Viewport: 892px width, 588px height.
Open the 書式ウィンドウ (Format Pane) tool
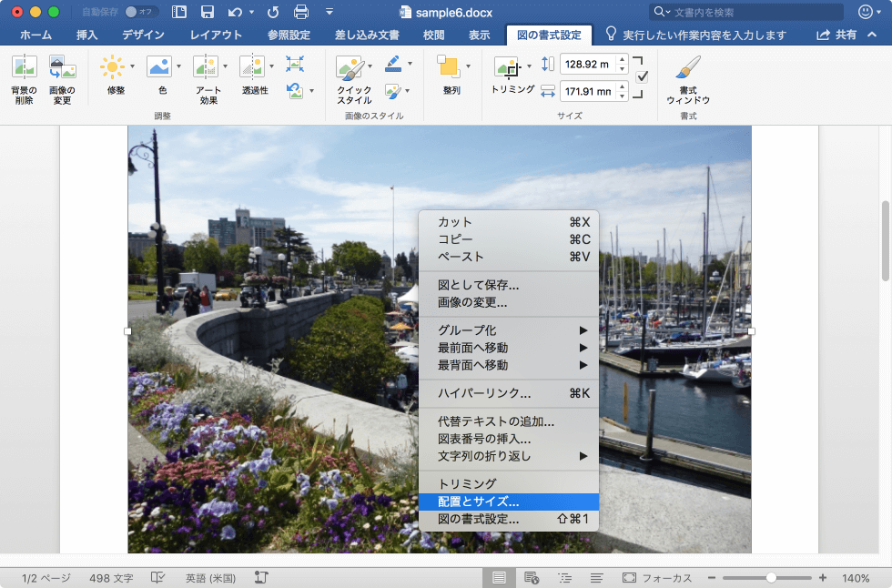coord(688,69)
